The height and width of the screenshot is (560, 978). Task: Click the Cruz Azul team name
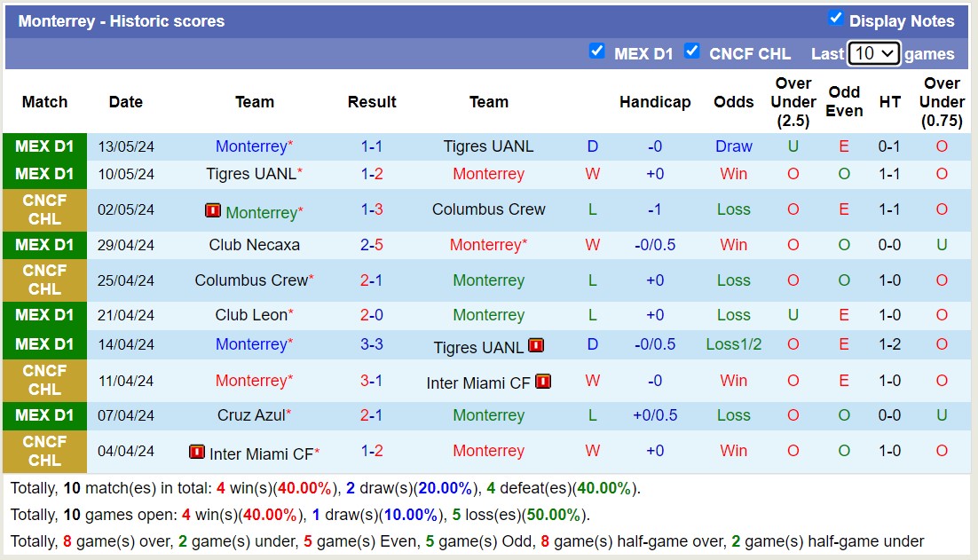pyautogui.click(x=251, y=415)
